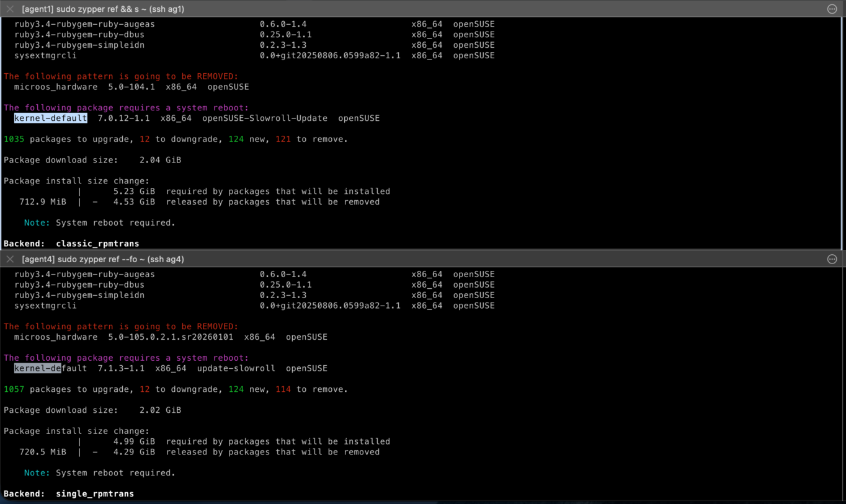Click '4.99 GiB' required install size
The image size is (846, 504).
point(134,441)
